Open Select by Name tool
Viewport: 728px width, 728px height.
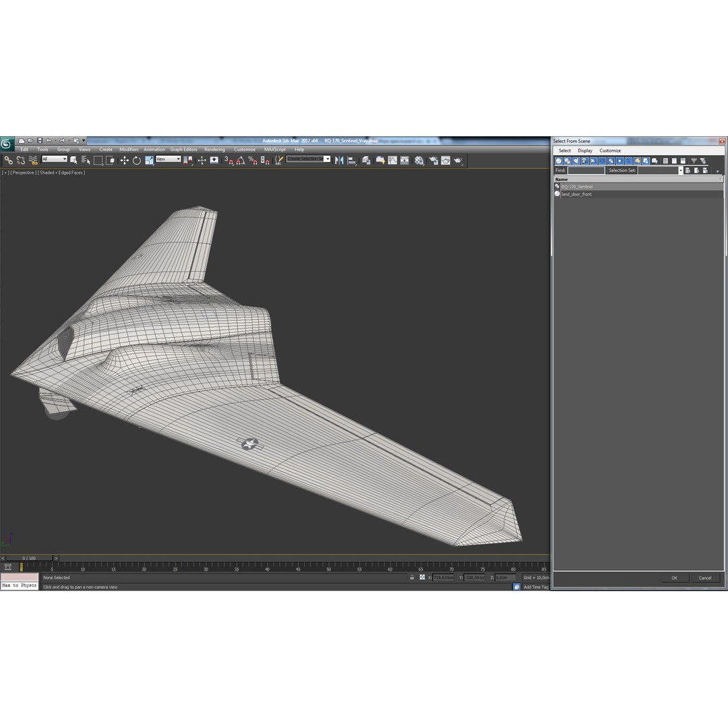[x=86, y=160]
